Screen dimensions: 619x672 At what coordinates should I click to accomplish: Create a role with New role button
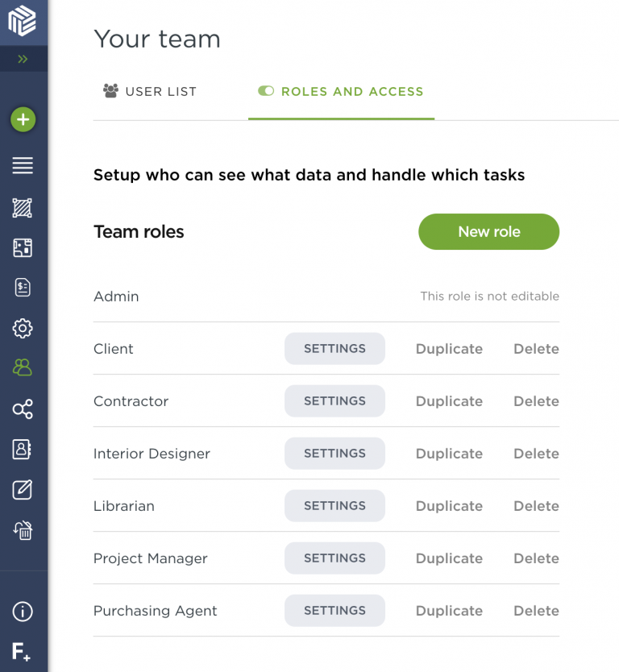pyautogui.click(x=488, y=232)
